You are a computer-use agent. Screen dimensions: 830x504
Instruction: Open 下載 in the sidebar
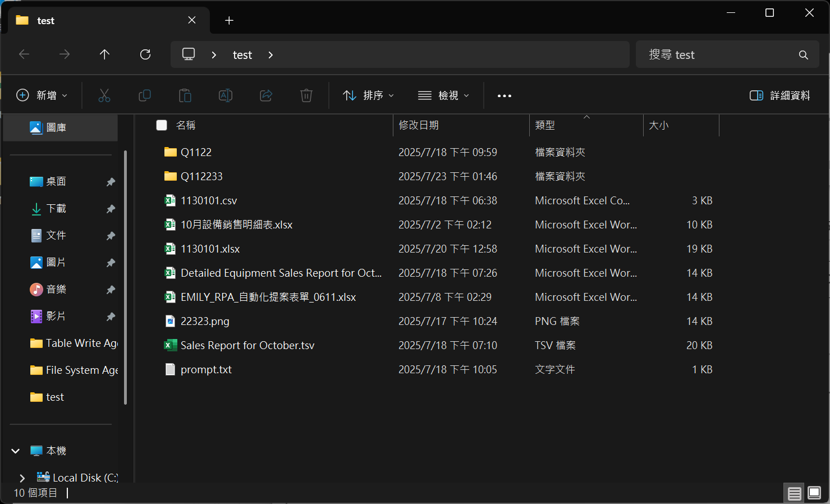click(x=56, y=209)
